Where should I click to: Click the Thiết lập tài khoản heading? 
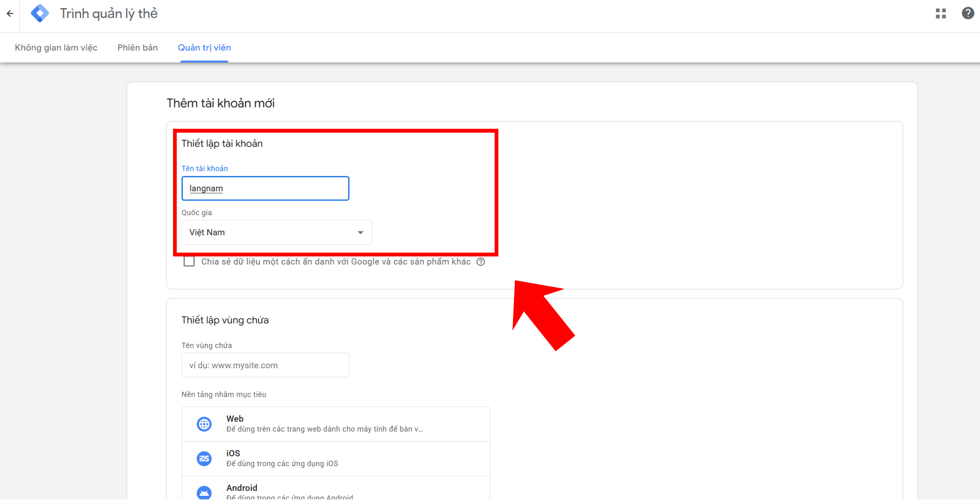pos(222,144)
